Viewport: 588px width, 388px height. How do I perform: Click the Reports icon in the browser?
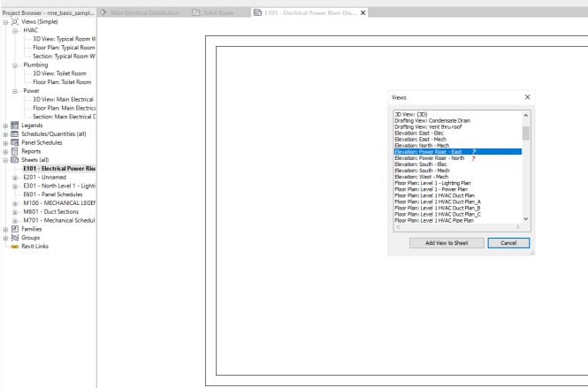[14, 151]
